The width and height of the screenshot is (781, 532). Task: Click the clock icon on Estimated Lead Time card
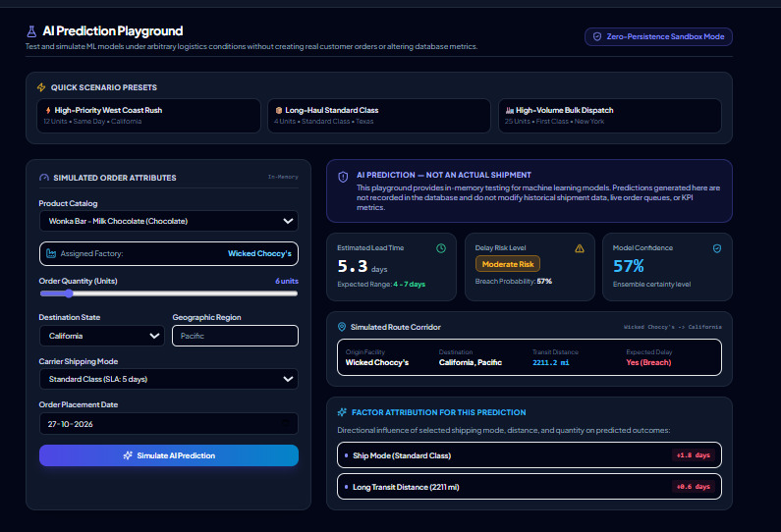point(441,248)
